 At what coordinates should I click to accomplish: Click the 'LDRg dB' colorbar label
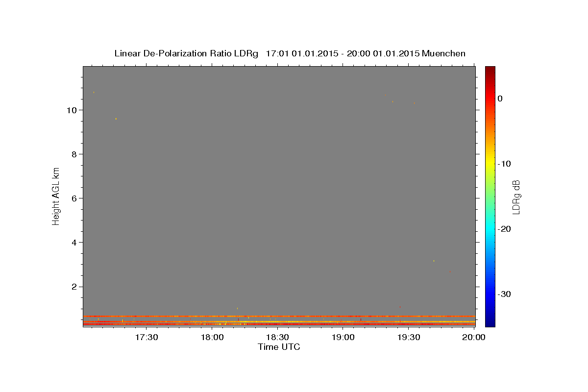coord(516,196)
